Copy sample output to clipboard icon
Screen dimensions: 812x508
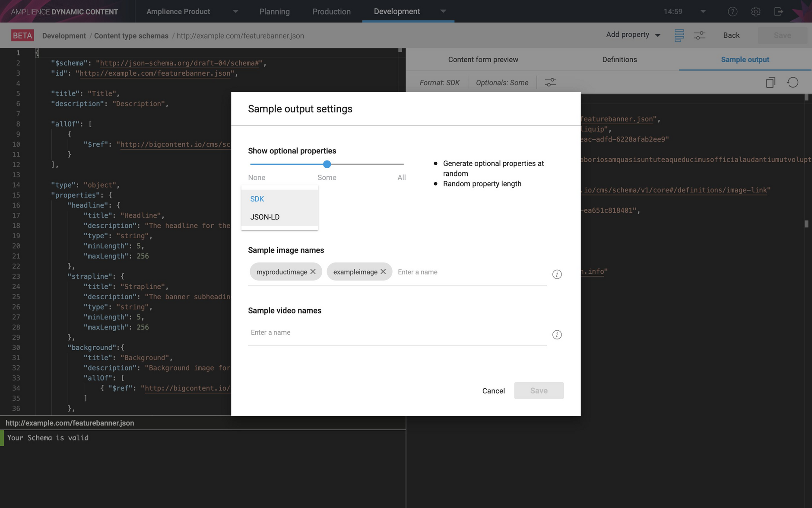770,82
